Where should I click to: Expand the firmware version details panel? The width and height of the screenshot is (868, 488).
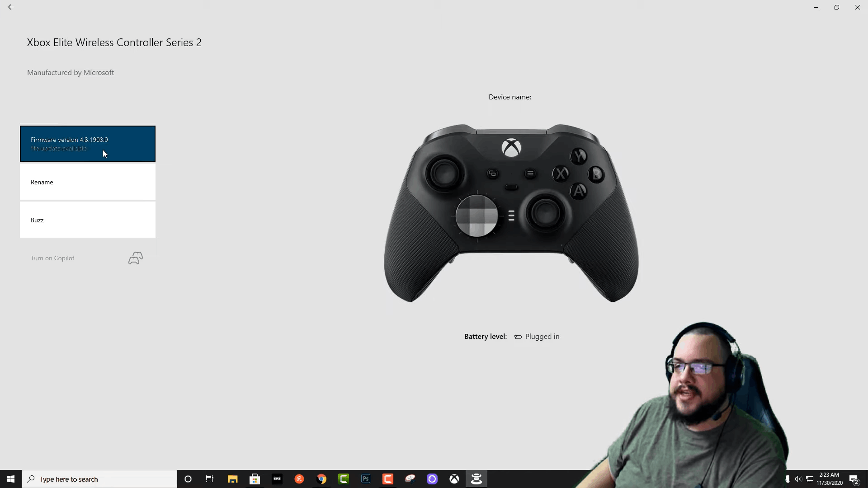(x=87, y=144)
